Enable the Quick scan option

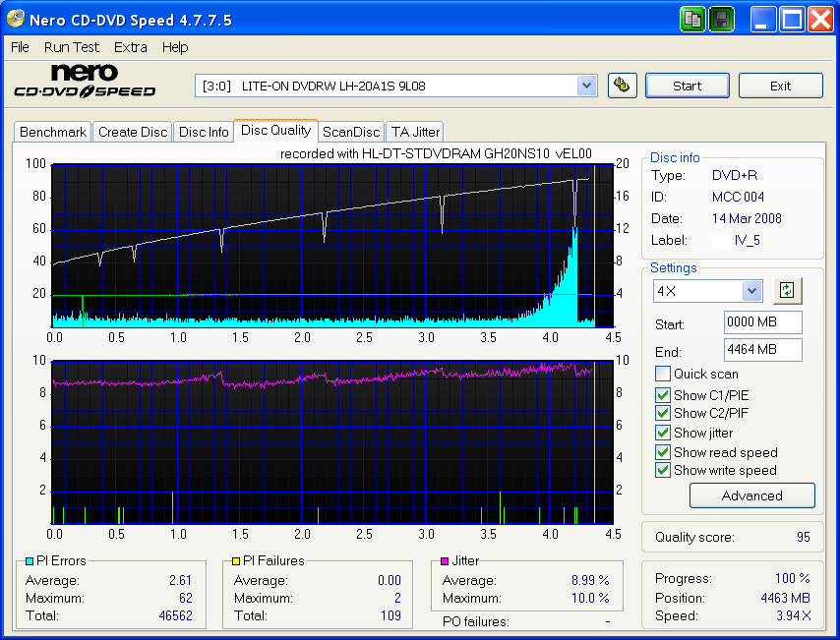pyautogui.click(x=663, y=374)
